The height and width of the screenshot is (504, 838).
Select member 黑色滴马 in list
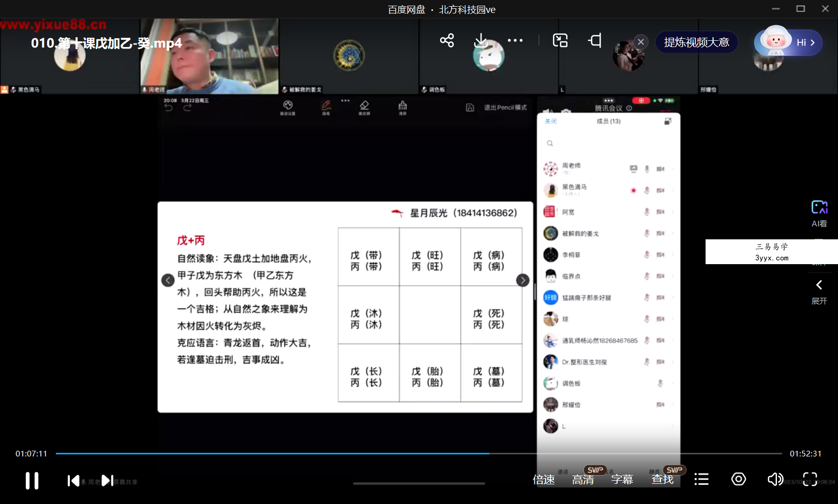[608, 190]
